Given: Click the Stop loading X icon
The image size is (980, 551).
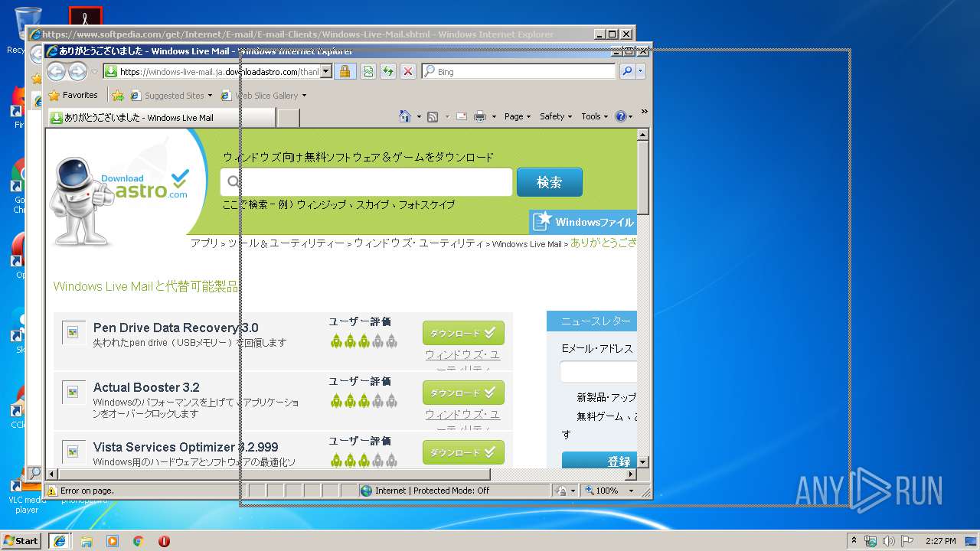Looking at the screenshot, I should pos(408,71).
